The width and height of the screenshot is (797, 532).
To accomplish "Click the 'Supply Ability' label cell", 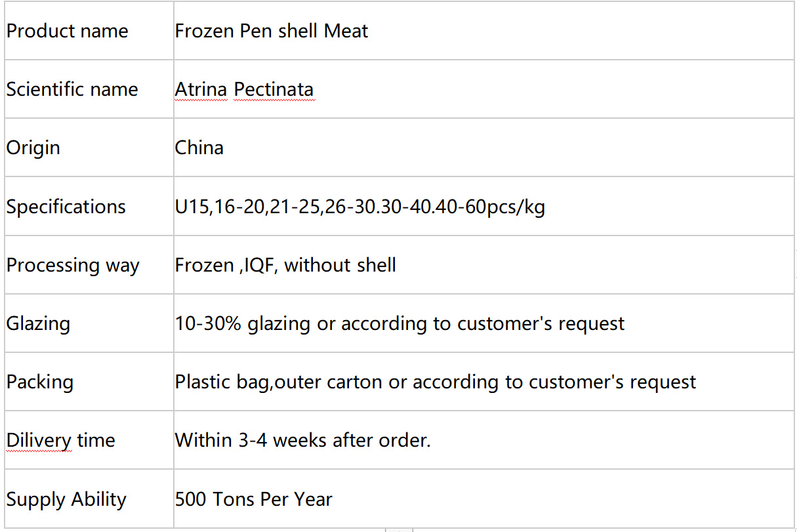I will (89, 499).
